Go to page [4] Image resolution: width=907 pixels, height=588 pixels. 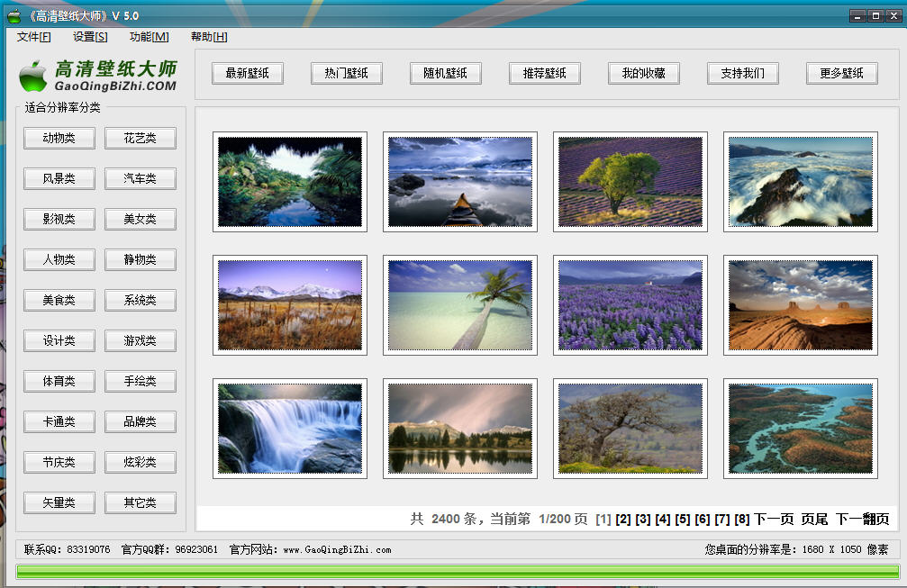[662, 520]
